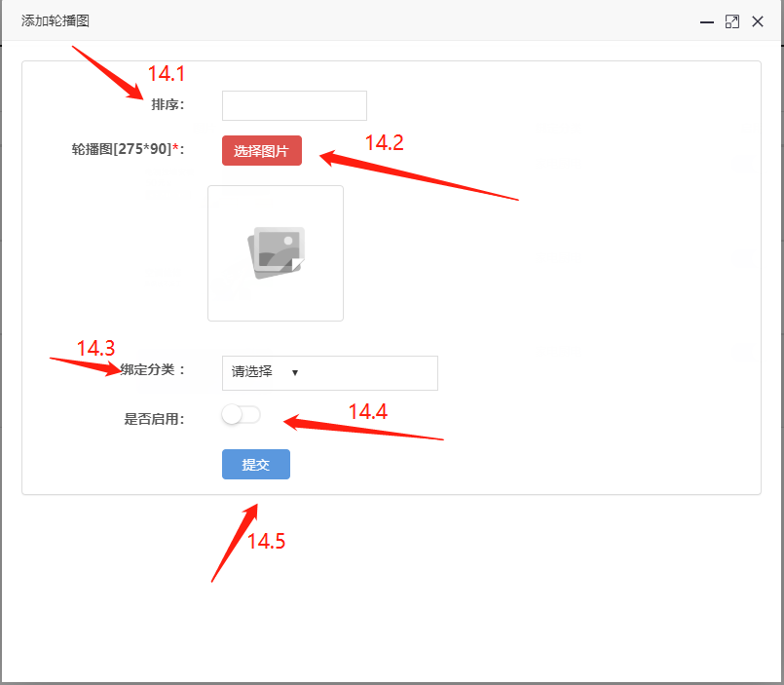Click the 添加轮播图 title text
The width and height of the screenshot is (784, 685).
(x=56, y=20)
